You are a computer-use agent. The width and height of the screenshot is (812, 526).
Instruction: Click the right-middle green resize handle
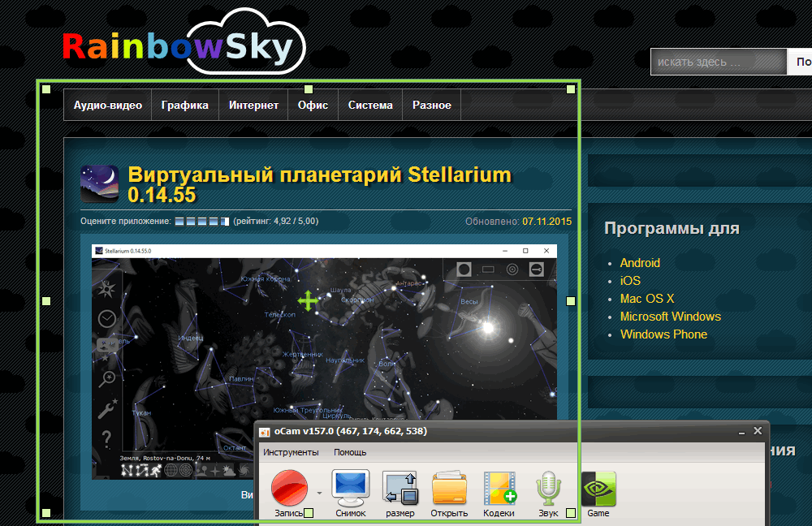pos(571,301)
